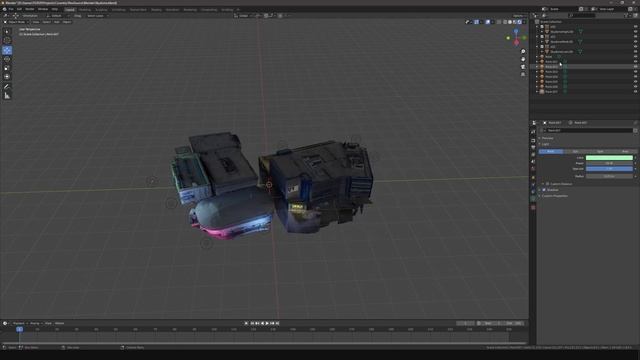Hide Point.002 using its eye icon
This screenshot has height=360, width=640.
pyautogui.click(x=636, y=67)
